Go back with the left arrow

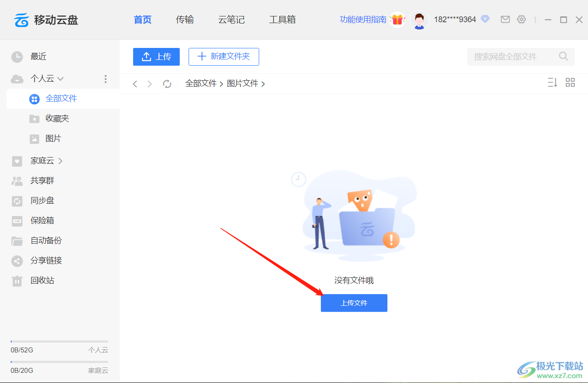click(135, 84)
